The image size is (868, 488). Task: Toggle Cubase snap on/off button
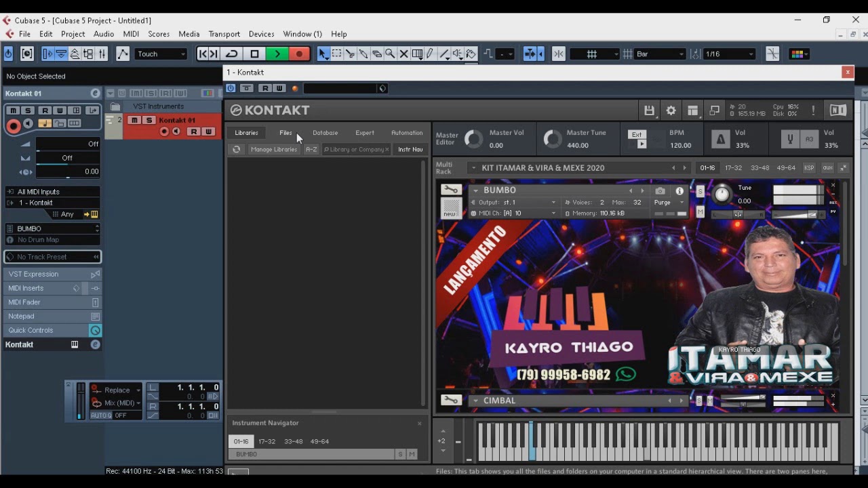[558, 54]
